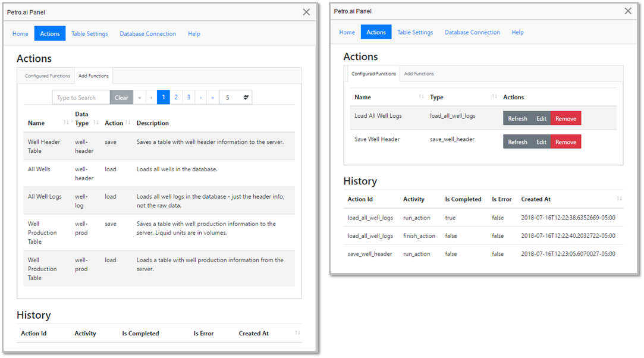Select Actions tab in left panel
The height and width of the screenshot is (358, 644).
50,34
